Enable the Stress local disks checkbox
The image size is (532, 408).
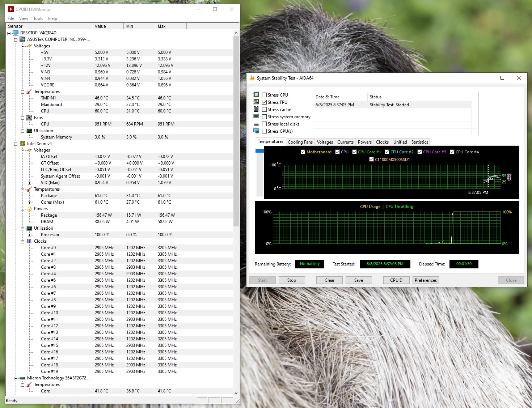click(265, 124)
